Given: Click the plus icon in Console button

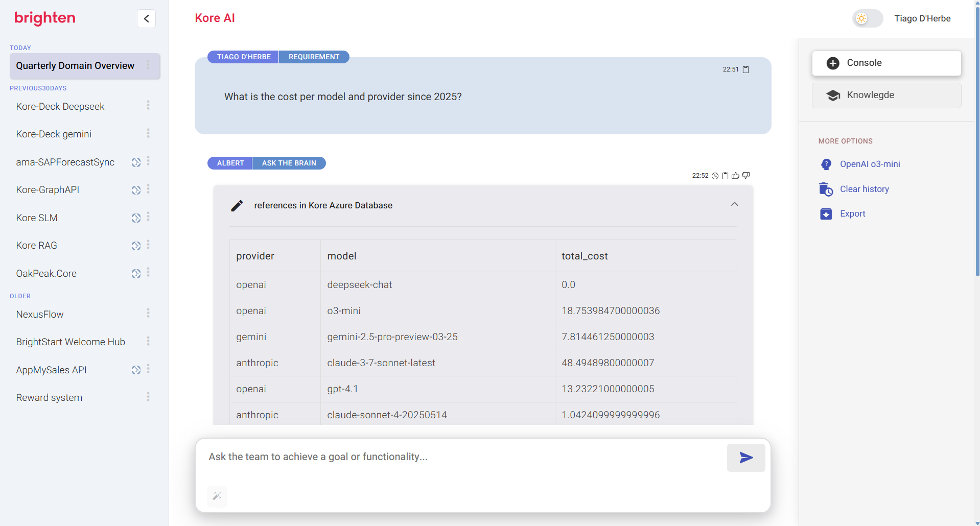Looking at the screenshot, I should pyautogui.click(x=833, y=63).
